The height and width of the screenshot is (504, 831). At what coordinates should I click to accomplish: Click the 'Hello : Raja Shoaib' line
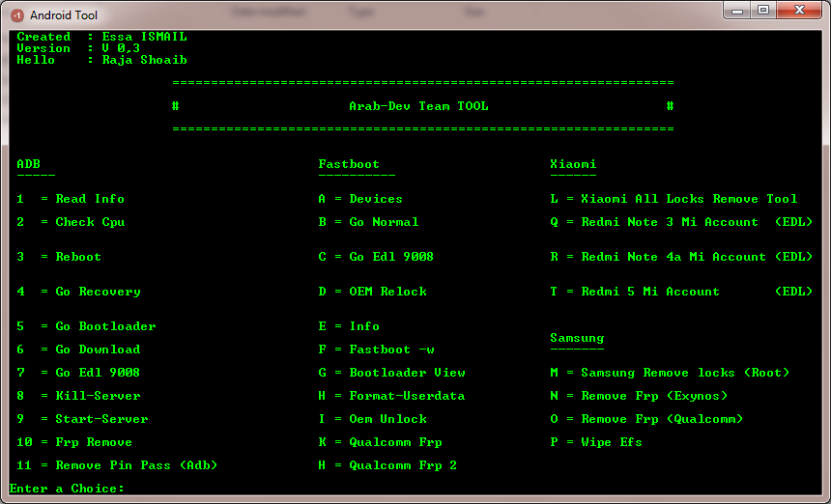tap(101, 60)
